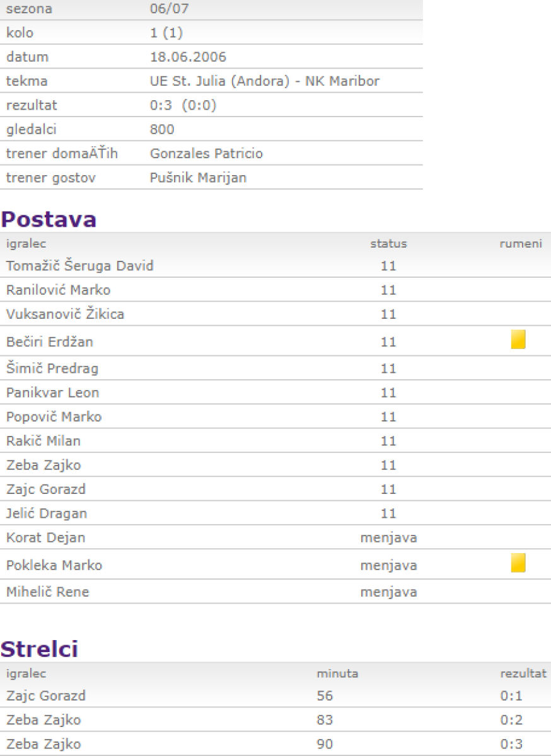Click substitute Mihelič Rene

click(48, 592)
